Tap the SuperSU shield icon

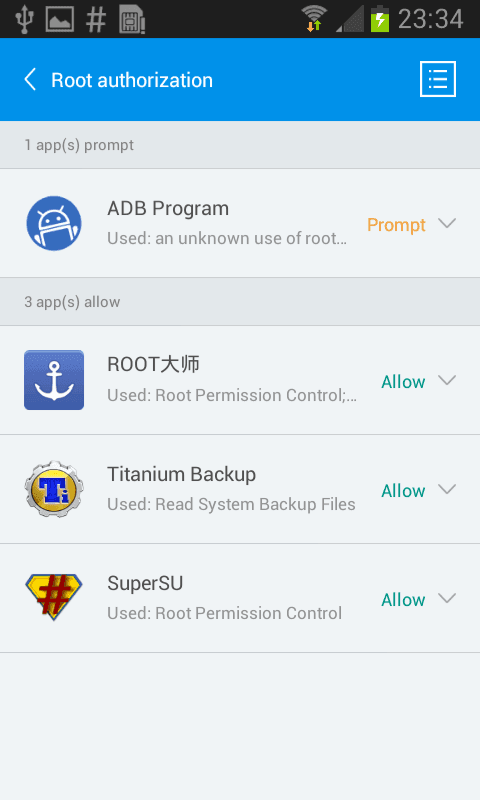pyautogui.click(x=54, y=596)
